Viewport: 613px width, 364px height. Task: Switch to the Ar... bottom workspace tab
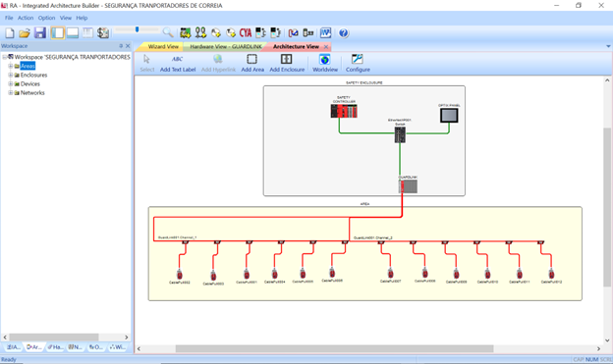(34, 347)
